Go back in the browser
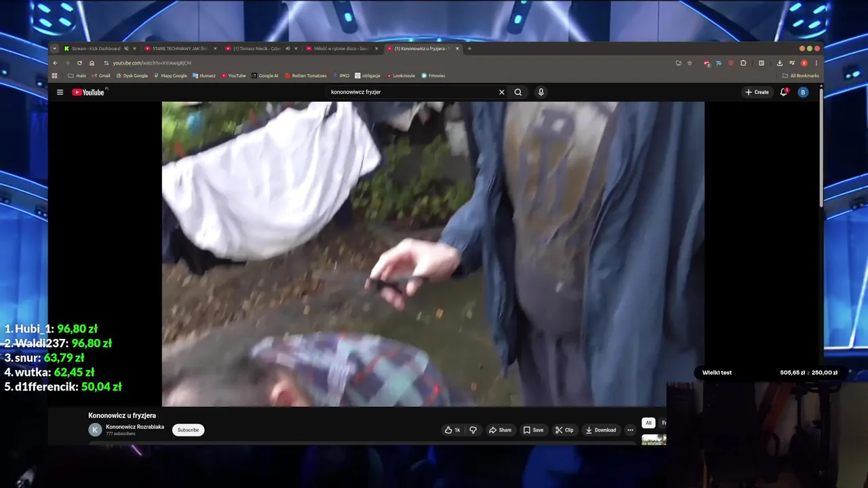 point(55,63)
